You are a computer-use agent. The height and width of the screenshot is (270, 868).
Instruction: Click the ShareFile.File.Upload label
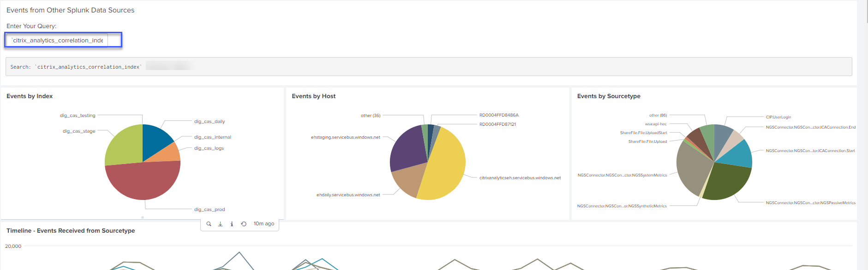pos(647,141)
